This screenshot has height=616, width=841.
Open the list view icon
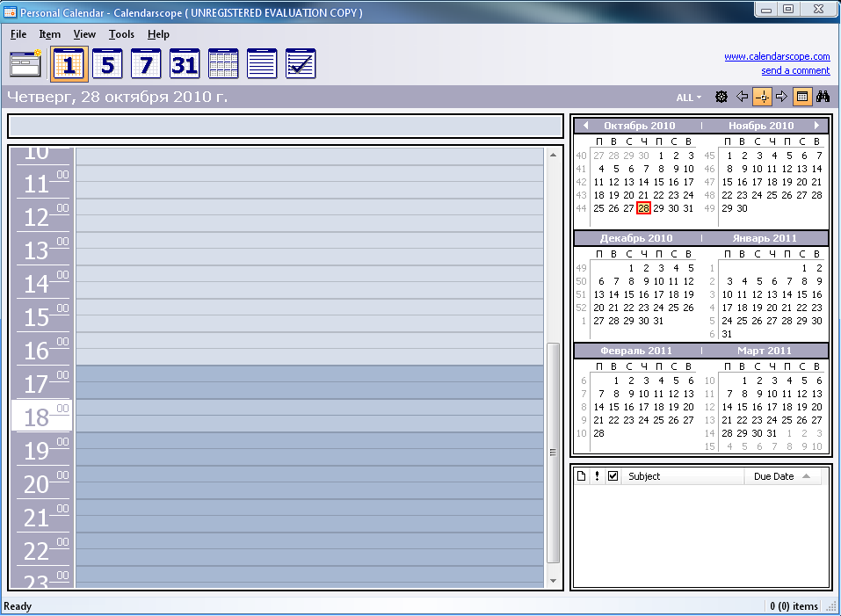[x=262, y=64]
